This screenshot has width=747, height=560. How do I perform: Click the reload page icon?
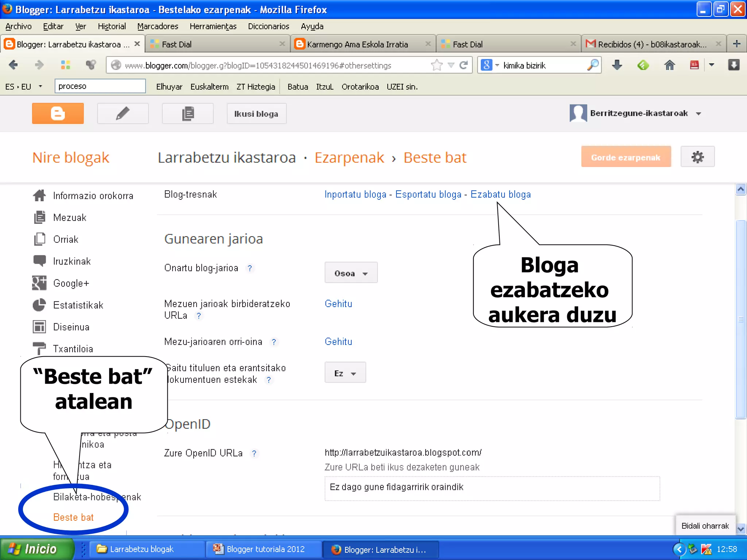click(464, 65)
